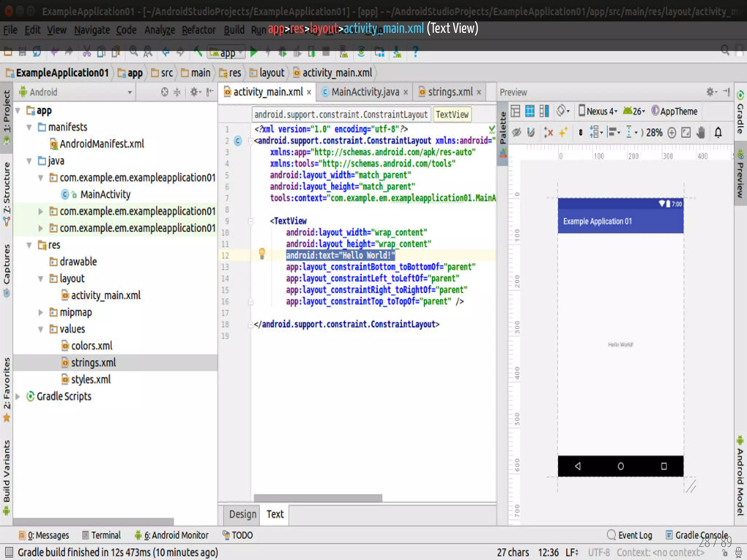Open the Navigate menu
Viewport: 747px width, 560px height.
point(92,30)
